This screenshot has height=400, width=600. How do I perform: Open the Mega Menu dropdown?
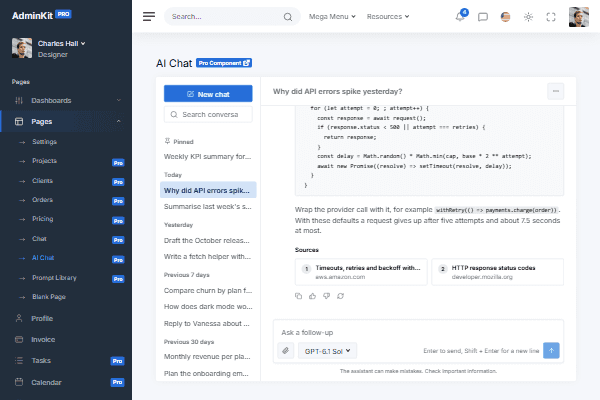[332, 16]
